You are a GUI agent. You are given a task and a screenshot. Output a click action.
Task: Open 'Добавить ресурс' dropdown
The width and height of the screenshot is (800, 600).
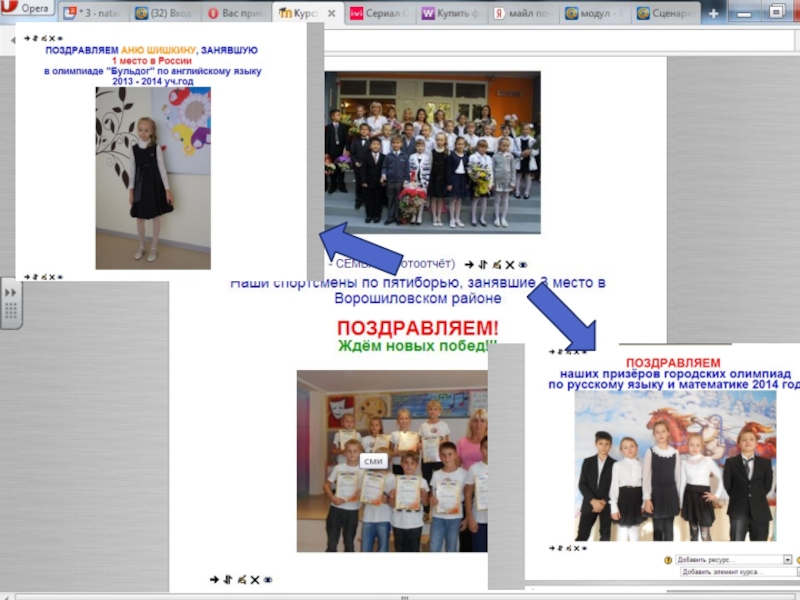(x=734, y=560)
